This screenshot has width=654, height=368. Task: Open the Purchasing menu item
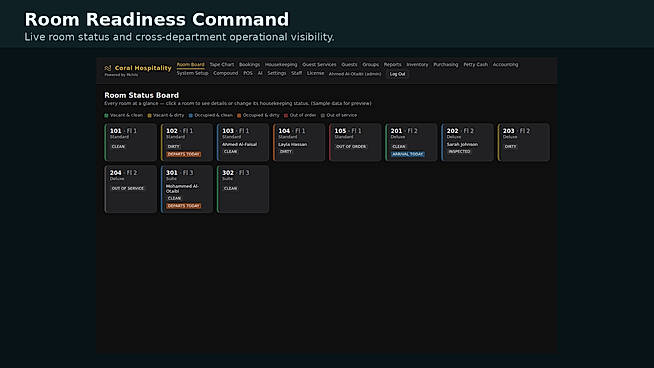(x=445, y=65)
